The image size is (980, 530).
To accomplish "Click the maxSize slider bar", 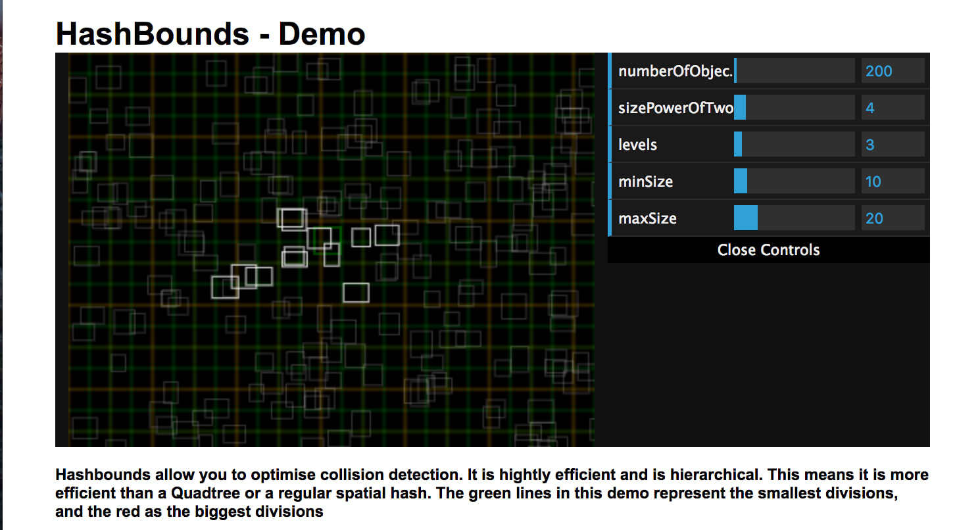I will 795,218.
